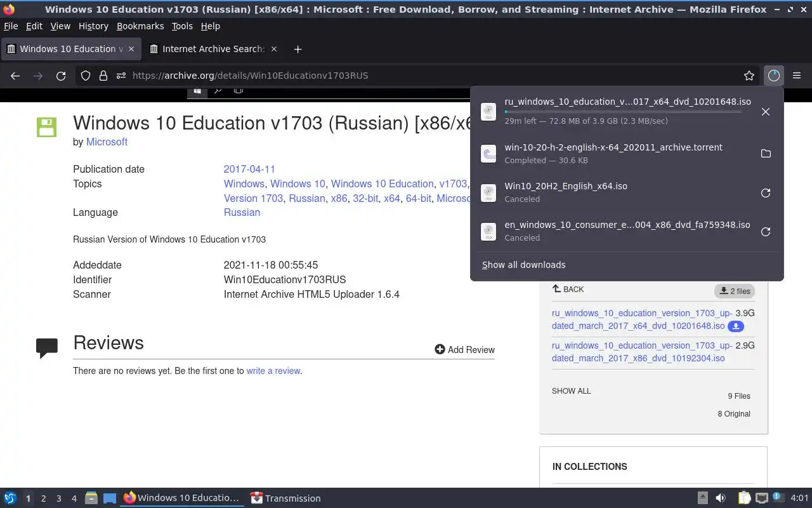This screenshot has height=508, width=812.
Task: Click SHOW ALL files link
Action: [x=571, y=391]
